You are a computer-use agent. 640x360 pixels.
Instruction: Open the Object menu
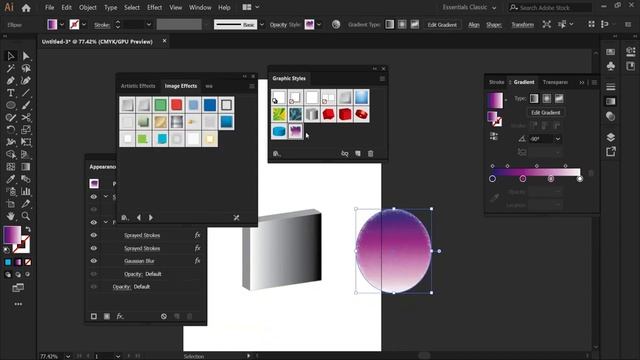(x=87, y=7)
